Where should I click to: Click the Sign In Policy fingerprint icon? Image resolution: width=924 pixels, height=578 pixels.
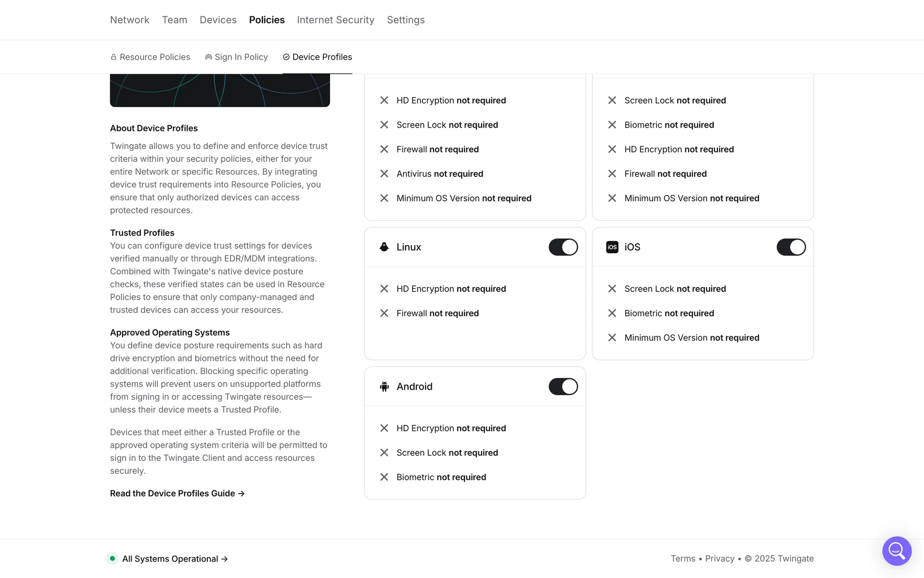[208, 57]
